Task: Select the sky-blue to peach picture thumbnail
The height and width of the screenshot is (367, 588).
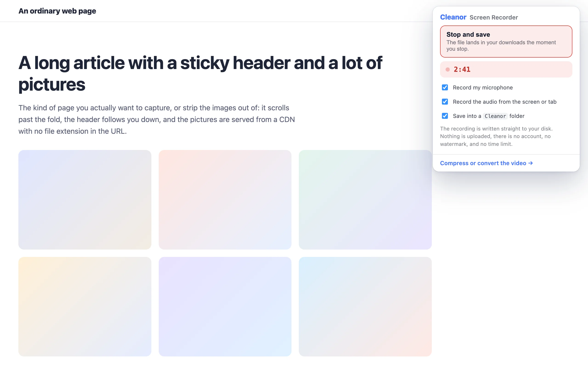Action: [365, 307]
